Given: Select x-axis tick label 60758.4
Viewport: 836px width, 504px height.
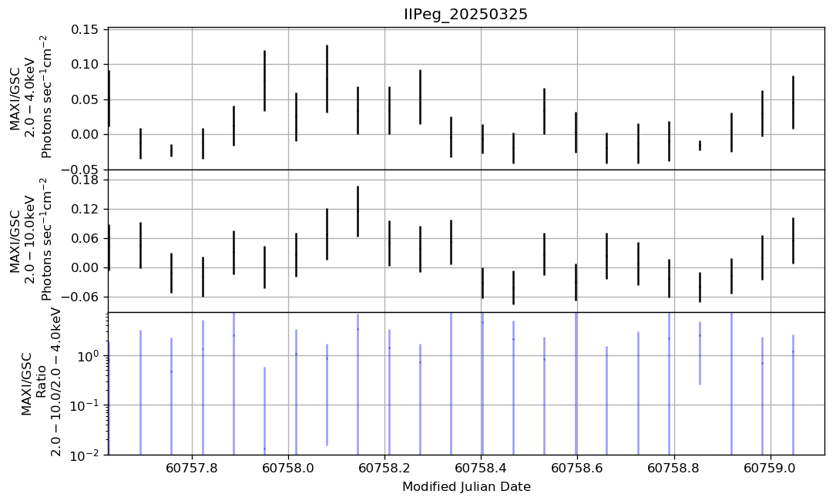Looking at the screenshot, I should coord(482,469).
